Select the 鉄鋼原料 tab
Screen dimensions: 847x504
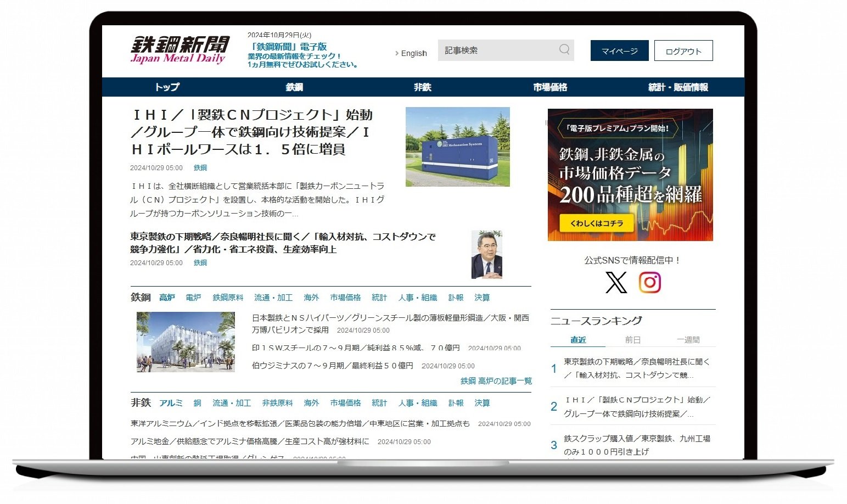[228, 298]
